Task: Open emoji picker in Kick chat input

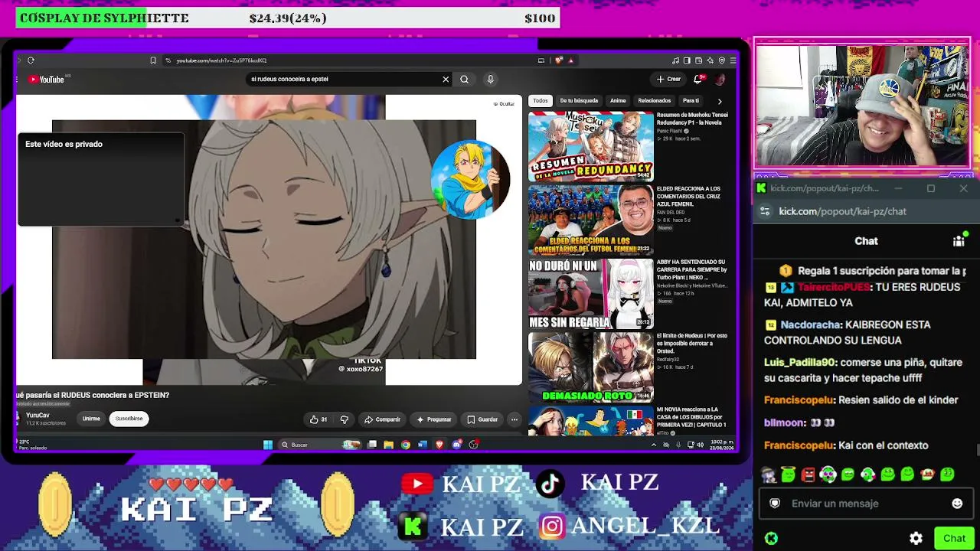Action: [957, 504]
